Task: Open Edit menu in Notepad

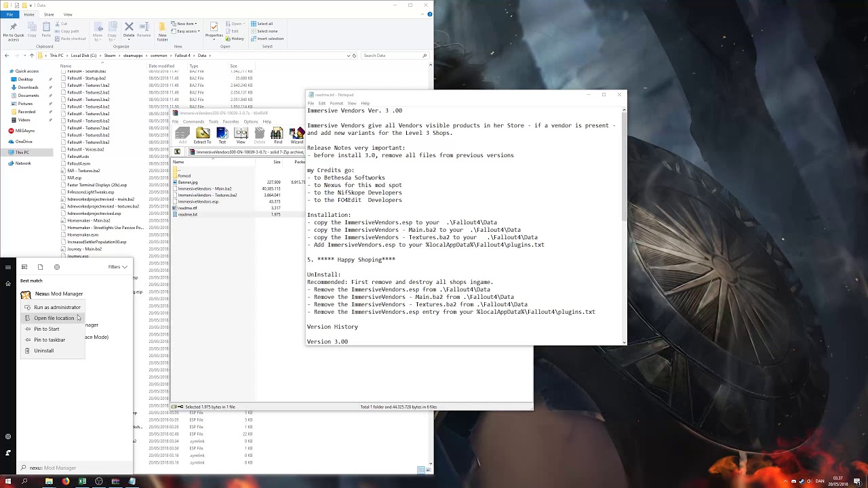Action: pos(322,103)
